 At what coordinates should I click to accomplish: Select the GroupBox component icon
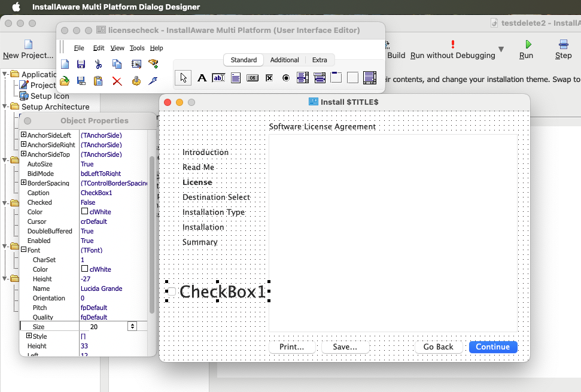(x=336, y=77)
